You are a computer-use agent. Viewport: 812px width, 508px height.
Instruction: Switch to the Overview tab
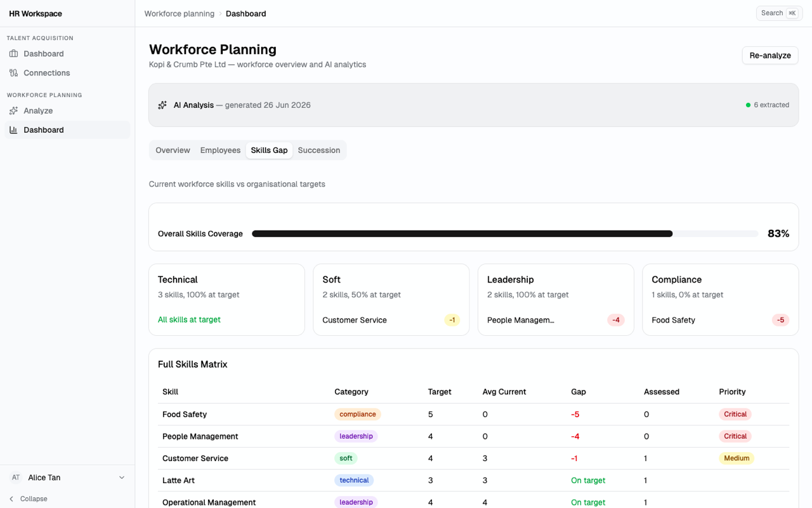point(173,150)
